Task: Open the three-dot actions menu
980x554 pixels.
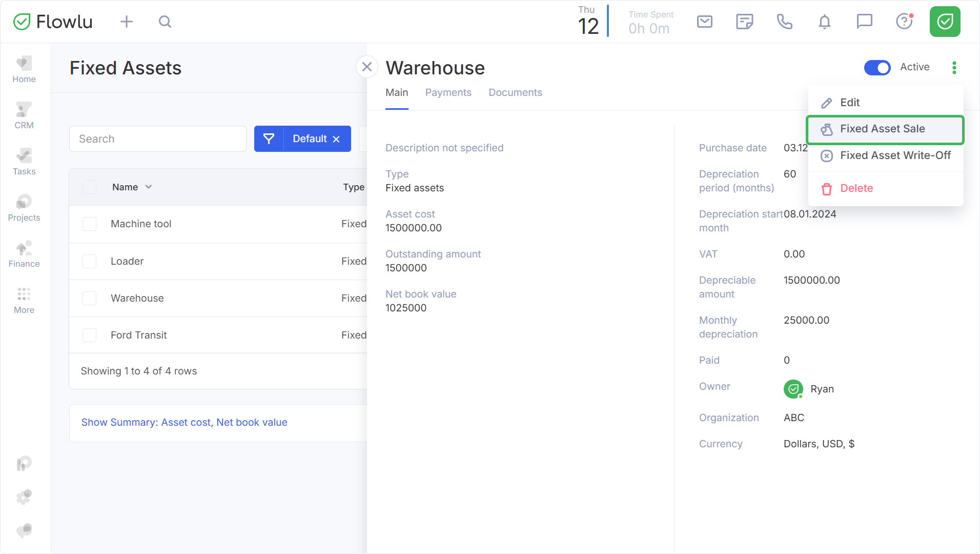Action: point(954,67)
